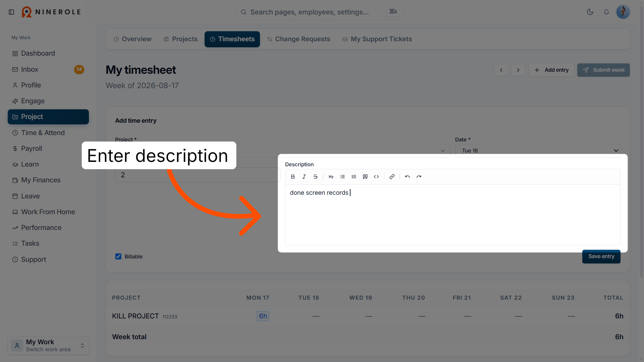644x362 pixels.
Task: Apply italic formatting in description editor
Action: click(304, 177)
